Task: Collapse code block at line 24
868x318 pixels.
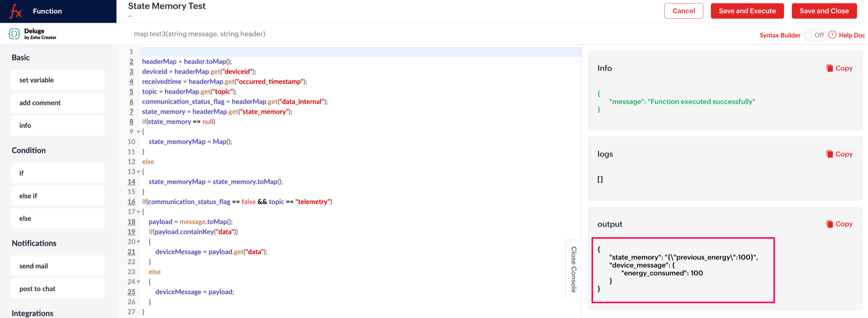Action: (x=139, y=282)
